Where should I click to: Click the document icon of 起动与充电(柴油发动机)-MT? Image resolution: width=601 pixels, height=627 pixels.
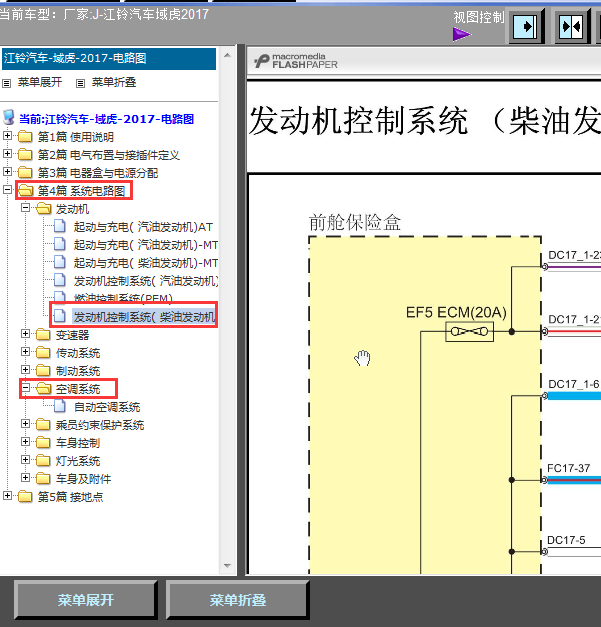coord(60,262)
